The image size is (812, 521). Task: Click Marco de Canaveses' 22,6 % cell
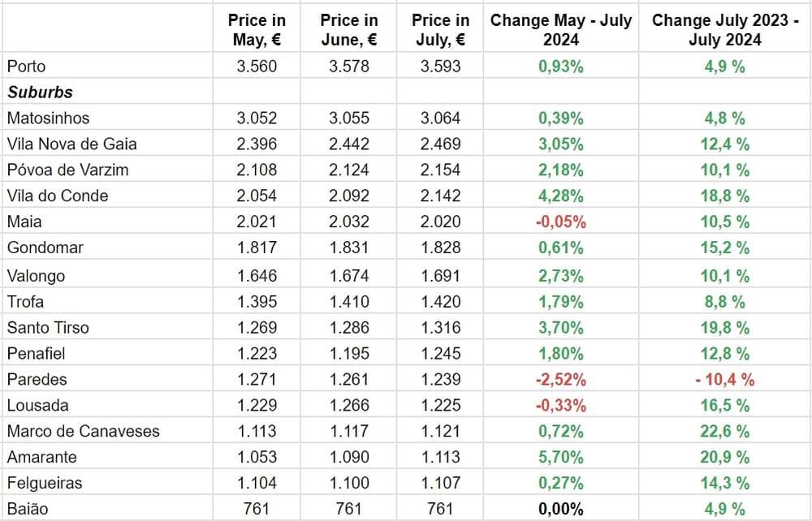tap(724, 431)
